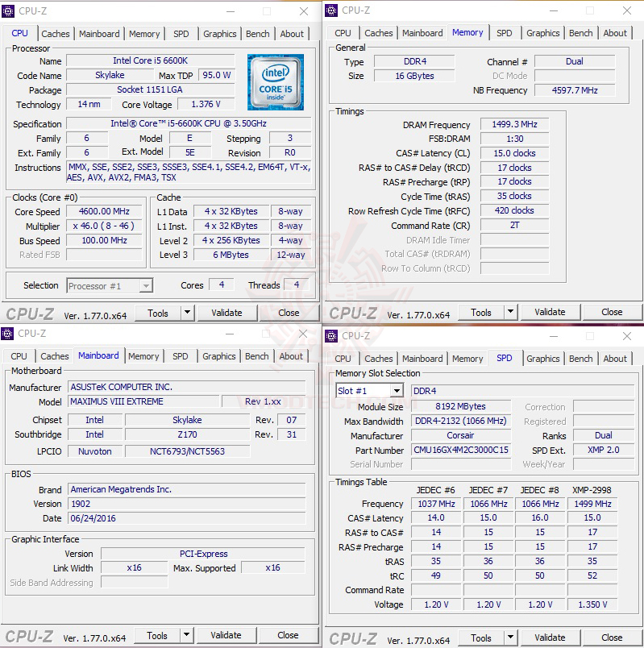This screenshot has height=648, width=644.
Task: Click Validate button in Mainboard tab window
Action: pyautogui.click(x=226, y=635)
